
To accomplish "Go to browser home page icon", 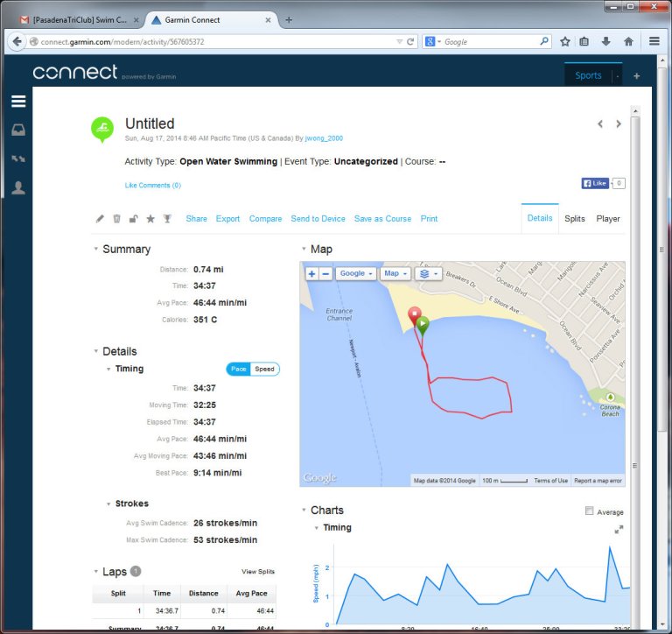I will pos(628,42).
